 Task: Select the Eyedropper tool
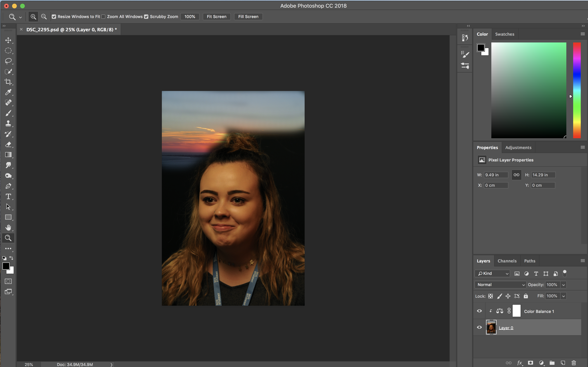8,92
